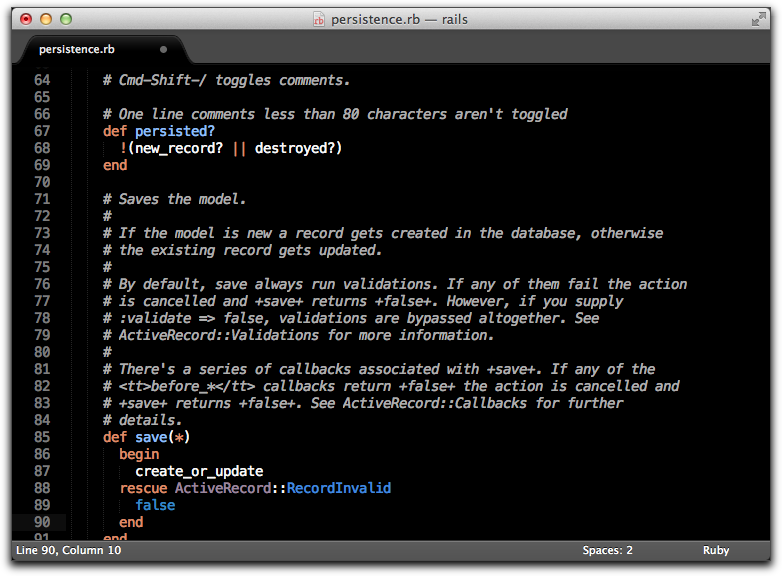782x576 pixels.
Task: Click the save method name on line 85
Action: (151, 437)
